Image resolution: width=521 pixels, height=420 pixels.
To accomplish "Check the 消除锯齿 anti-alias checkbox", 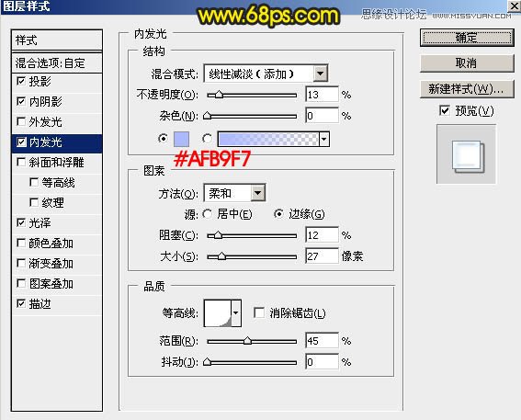I will (259, 312).
